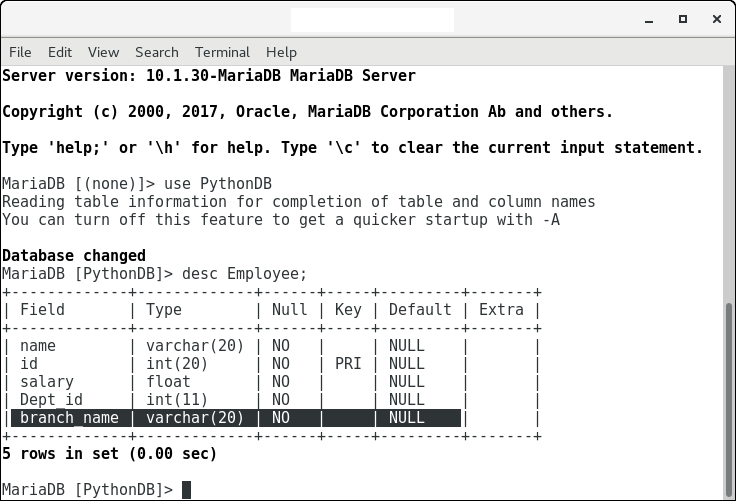Open the Help menu

(281, 52)
